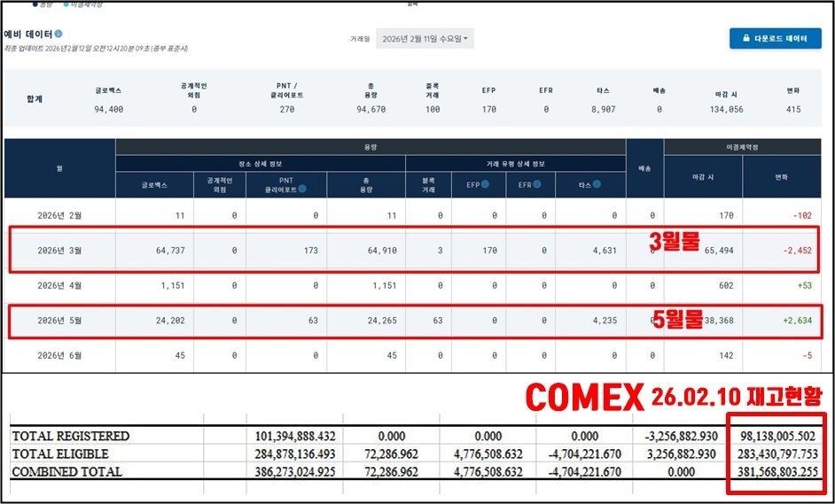The width and height of the screenshot is (835, 504).
Task: Click the 월 column header in table
Action: pos(59,167)
